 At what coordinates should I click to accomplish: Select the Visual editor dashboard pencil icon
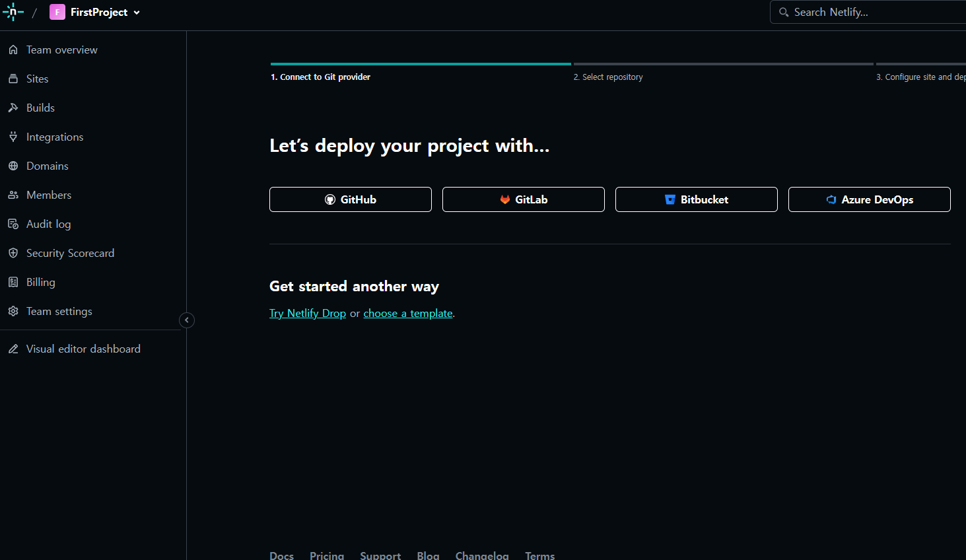pos(13,348)
